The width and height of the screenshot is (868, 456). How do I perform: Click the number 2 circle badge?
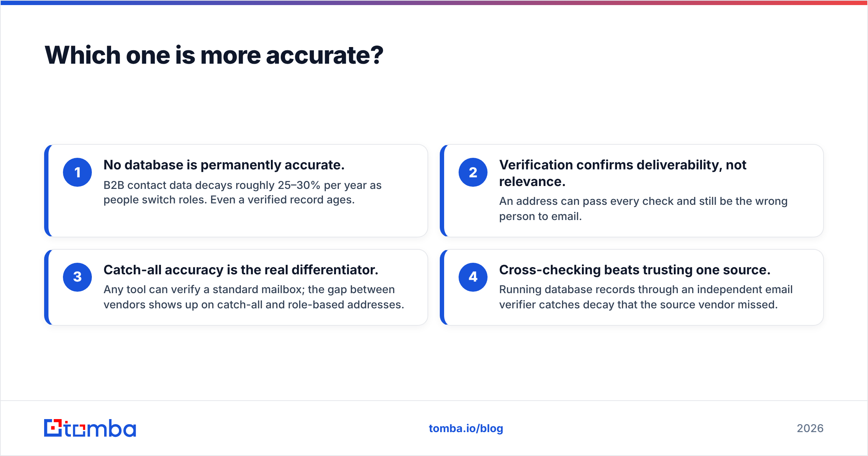[x=473, y=172]
